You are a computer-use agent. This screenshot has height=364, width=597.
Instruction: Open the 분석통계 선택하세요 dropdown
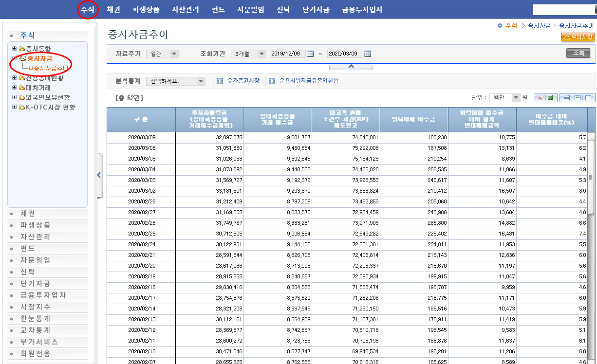(176, 81)
